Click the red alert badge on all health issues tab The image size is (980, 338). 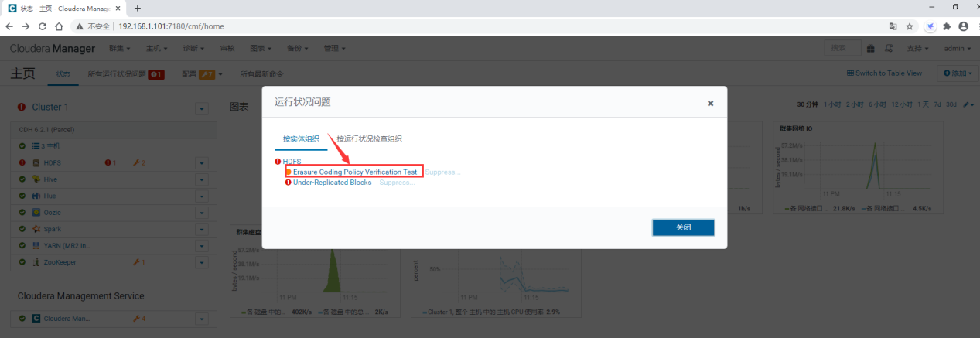click(156, 74)
